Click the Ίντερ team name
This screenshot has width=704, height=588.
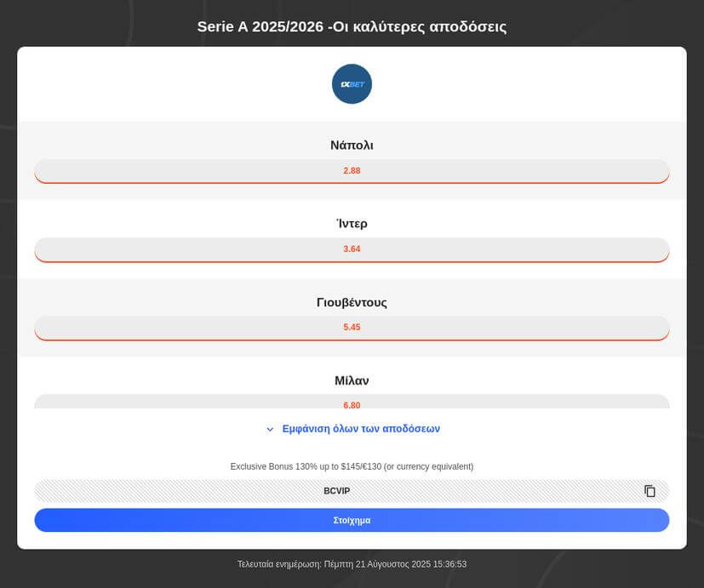tap(352, 224)
